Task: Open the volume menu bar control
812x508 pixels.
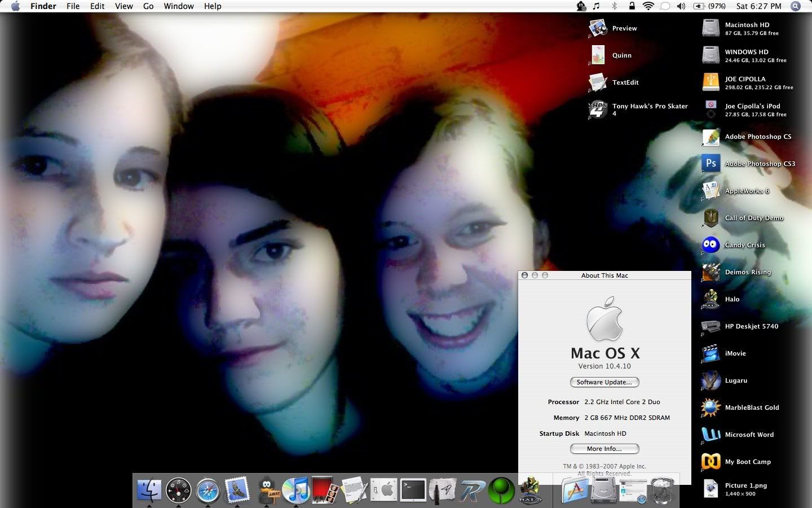Action: tap(681, 6)
